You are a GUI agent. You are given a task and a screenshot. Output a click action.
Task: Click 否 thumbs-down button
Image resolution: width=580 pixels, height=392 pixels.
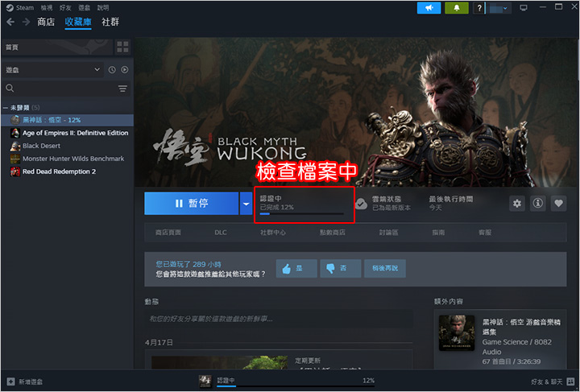pos(341,268)
